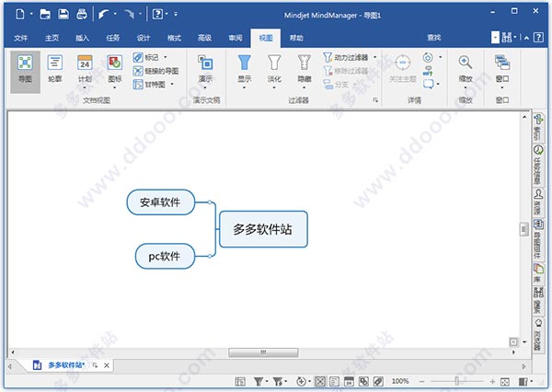Viewport: 552px width, 392px height.
Task: Open the 计划 schedule view
Action: click(x=85, y=71)
